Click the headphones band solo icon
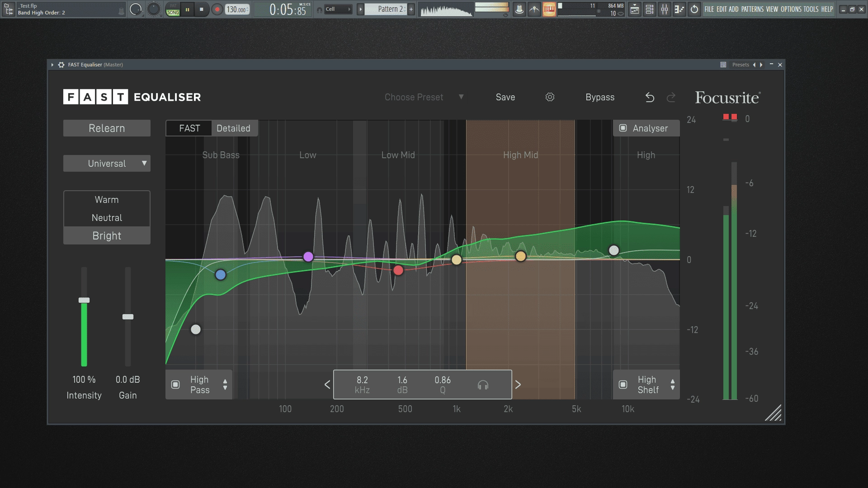Image resolution: width=868 pixels, height=488 pixels. [483, 385]
